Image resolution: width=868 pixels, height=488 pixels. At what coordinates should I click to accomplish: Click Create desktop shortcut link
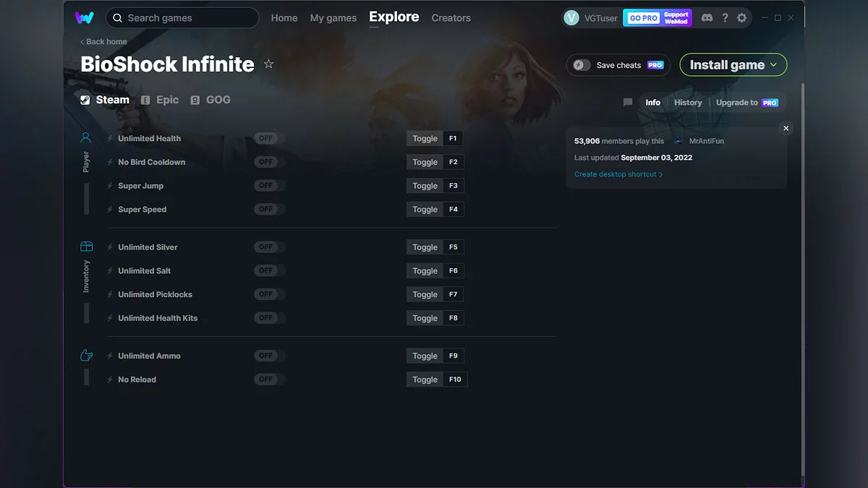[x=618, y=174]
